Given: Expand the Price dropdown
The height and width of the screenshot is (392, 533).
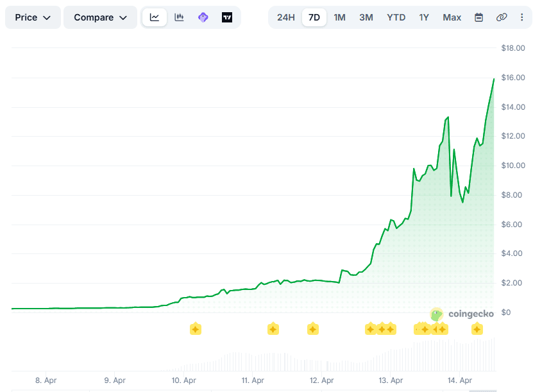Looking at the screenshot, I should 33,17.
